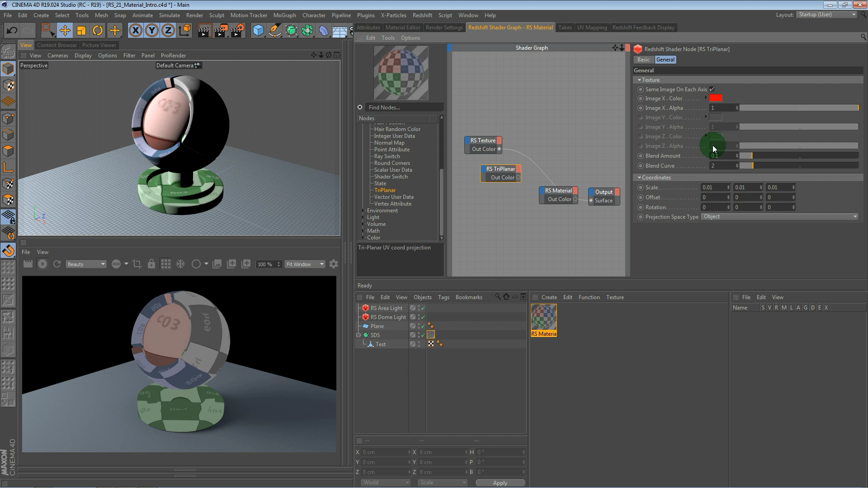
Task: Refresh the Redshift render view
Action: [57, 264]
